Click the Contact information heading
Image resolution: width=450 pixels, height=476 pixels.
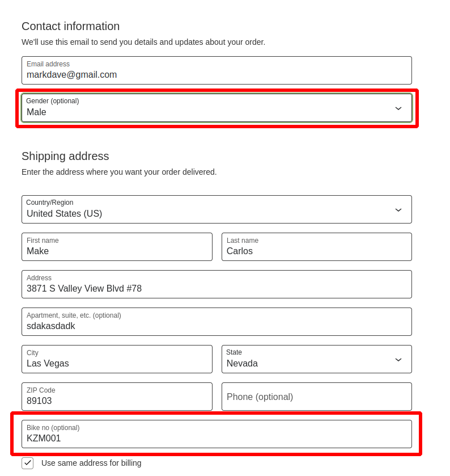coord(71,26)
